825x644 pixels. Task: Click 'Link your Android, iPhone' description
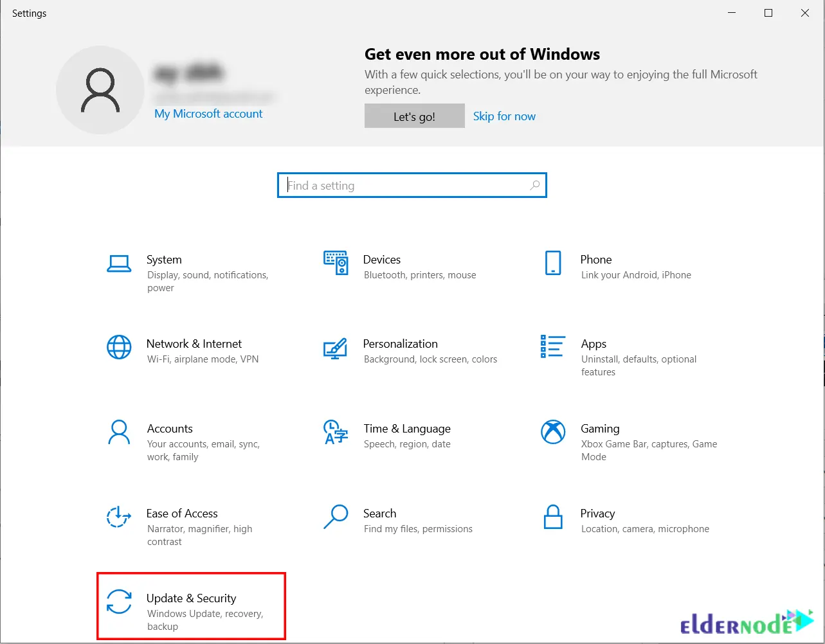(636, 275)
